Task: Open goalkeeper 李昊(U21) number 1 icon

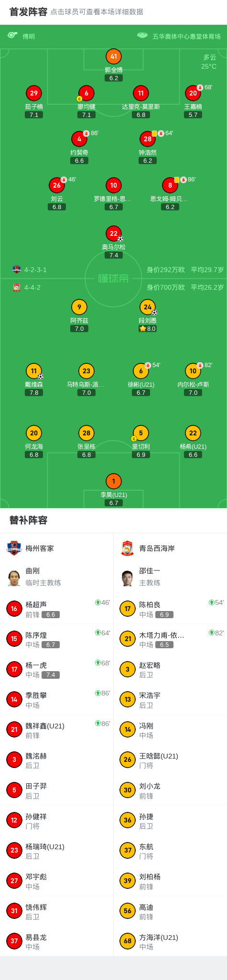Action: 114,481
